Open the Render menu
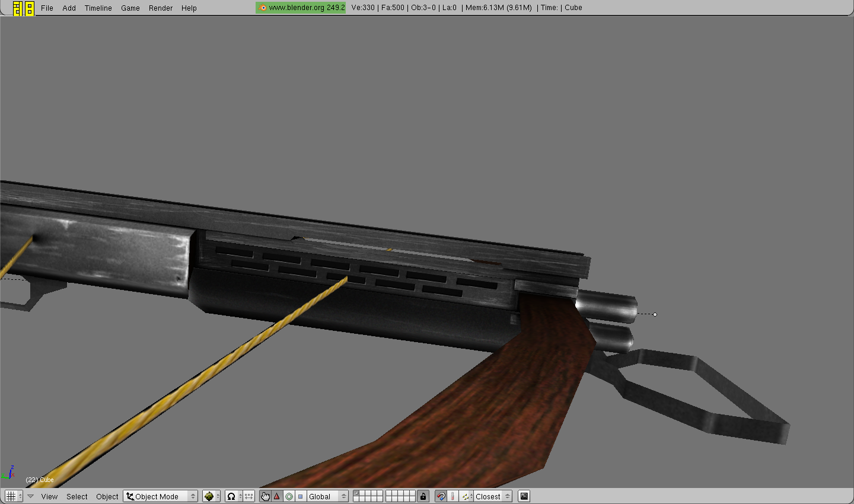854x504 pixels. [161, 8]
